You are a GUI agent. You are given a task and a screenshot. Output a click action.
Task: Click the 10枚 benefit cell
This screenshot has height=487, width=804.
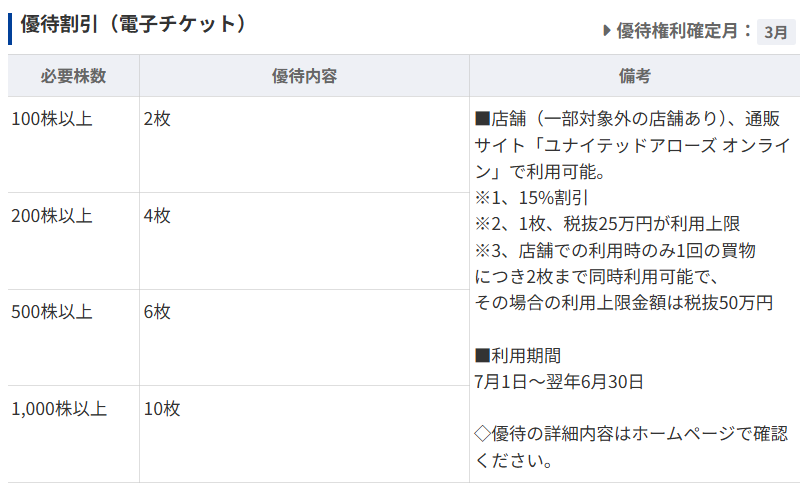pos(161,409)
